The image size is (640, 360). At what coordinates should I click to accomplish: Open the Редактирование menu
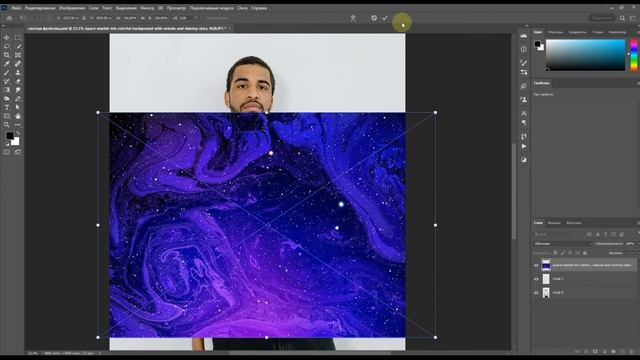pyautogui.click(x=40, y=8)
